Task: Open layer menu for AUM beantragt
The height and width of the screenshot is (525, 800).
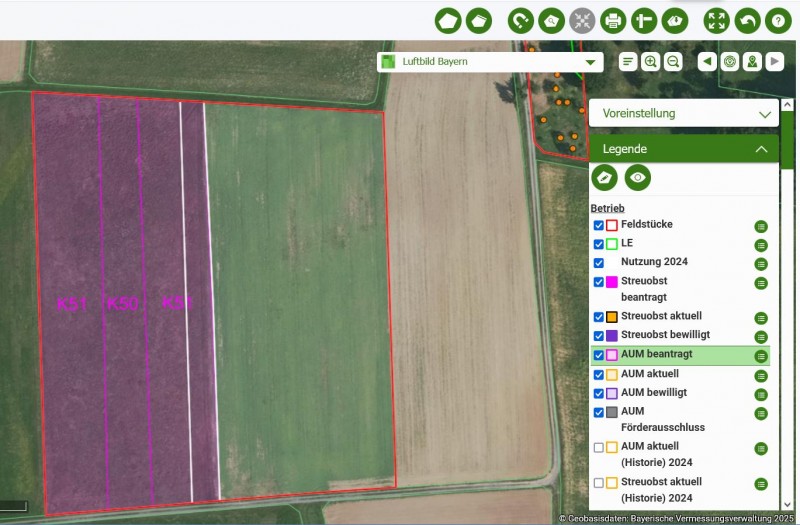Action: (x=761, y=356)
